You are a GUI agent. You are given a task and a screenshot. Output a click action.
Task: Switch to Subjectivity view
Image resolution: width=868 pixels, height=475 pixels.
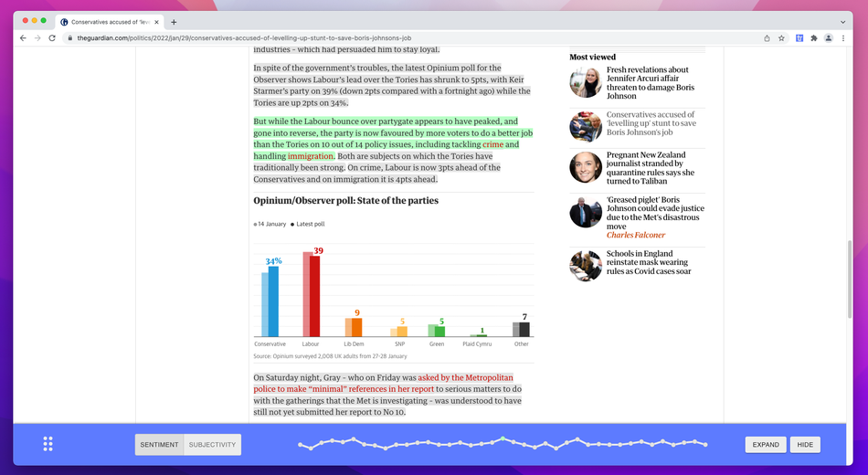click(212, 445)
